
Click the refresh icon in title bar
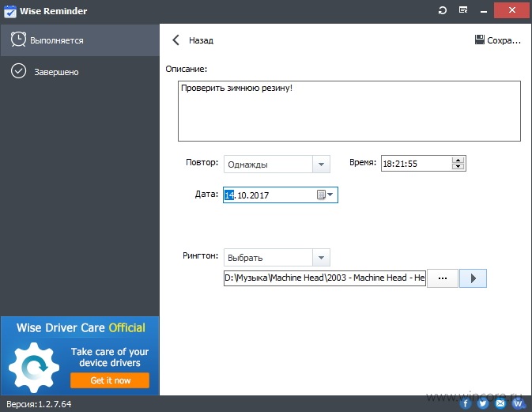[x=442, y=10]
